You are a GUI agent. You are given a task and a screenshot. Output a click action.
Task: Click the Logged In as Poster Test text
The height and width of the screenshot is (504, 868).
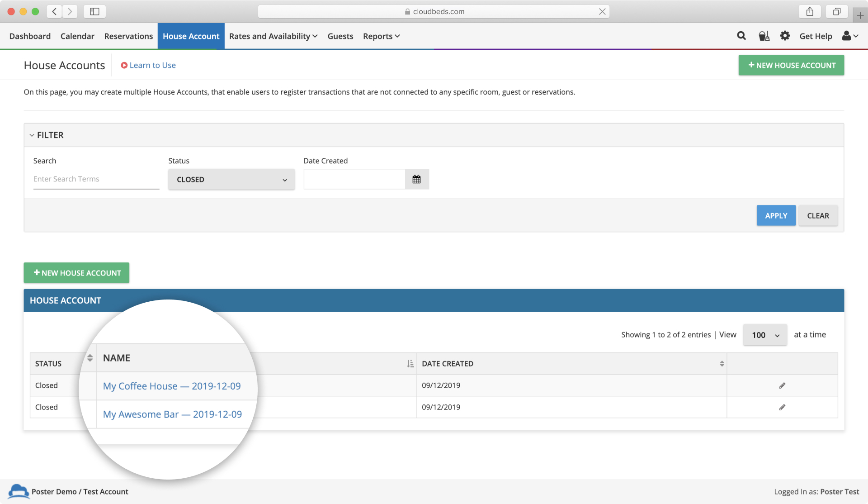click(816, 491)
